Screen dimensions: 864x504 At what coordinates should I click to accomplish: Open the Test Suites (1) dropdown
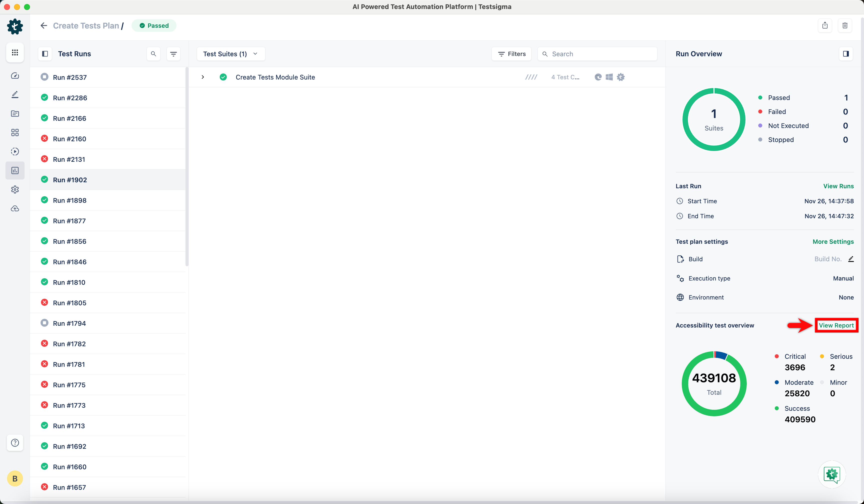click(x=231, y=54)
